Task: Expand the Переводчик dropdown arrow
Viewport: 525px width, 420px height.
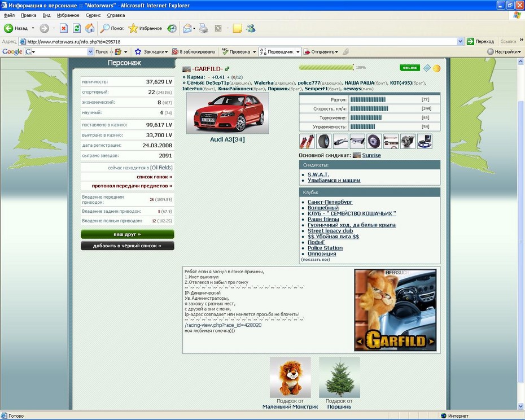Action: point(297,52)
